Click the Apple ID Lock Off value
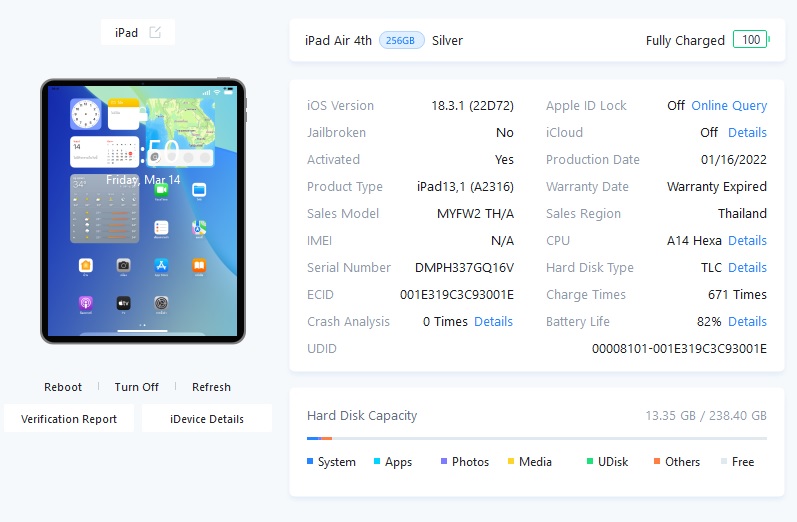The image size is (797, 522). pyautogui.click(x=676, y=106)
